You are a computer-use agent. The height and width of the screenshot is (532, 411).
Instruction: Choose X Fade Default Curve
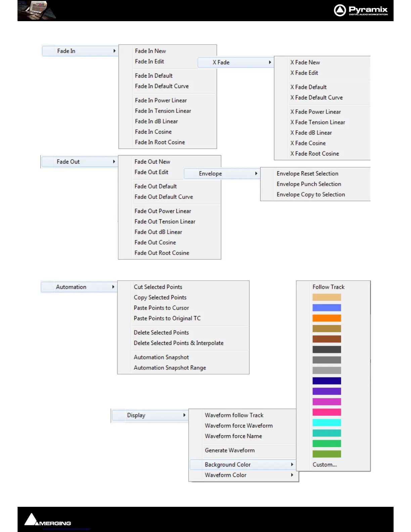(x=317, y=98)
